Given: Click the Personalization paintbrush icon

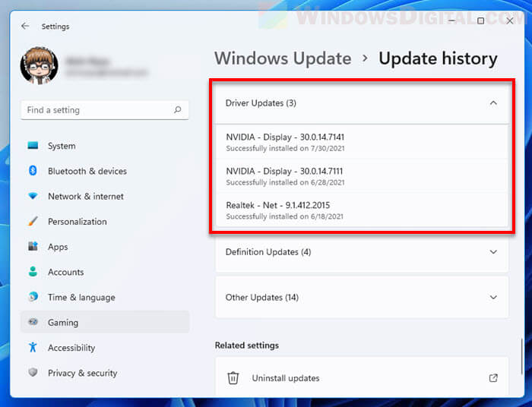Looking at the screenshot, I should coord(33,221).
